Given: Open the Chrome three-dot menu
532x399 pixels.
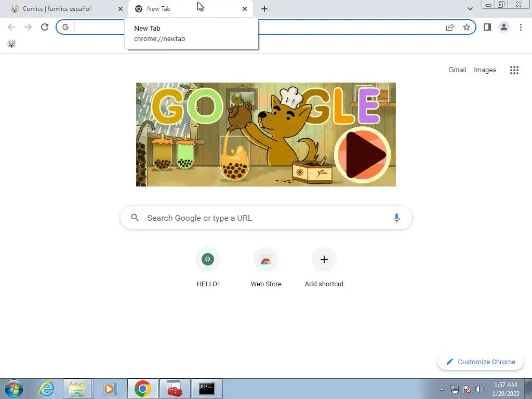Looking at the screenshot, I should tap(521, 27).
